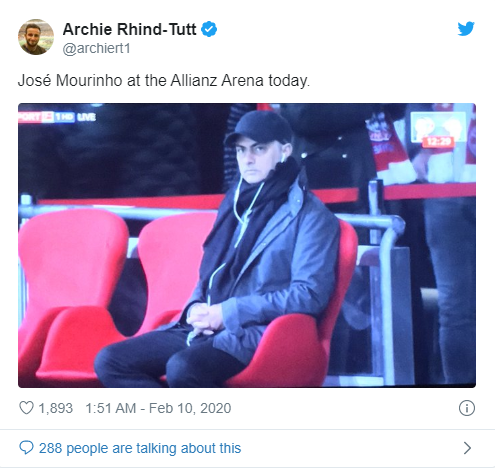The height and width of the screenshot is (471, 495).
Task: Click the blue speech bubble reply icon
Action: coord(26,448)
